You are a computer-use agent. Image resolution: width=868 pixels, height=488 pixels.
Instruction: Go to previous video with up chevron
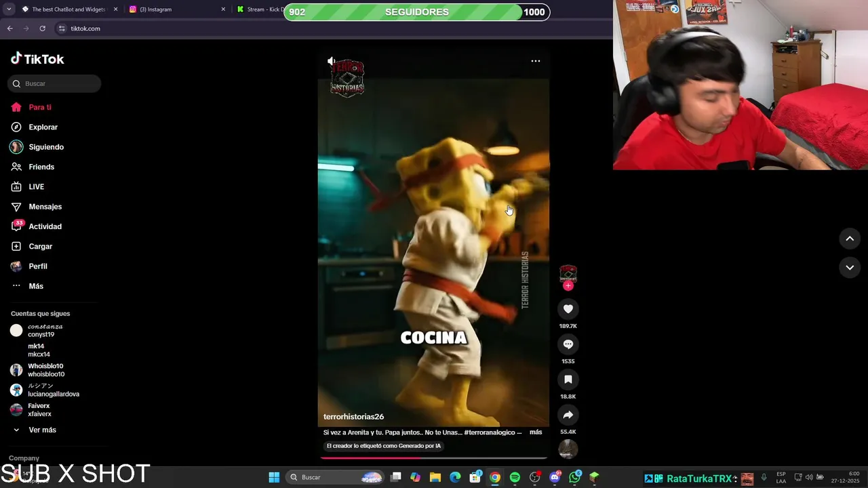pyautogui.click(x=850, y=239)
